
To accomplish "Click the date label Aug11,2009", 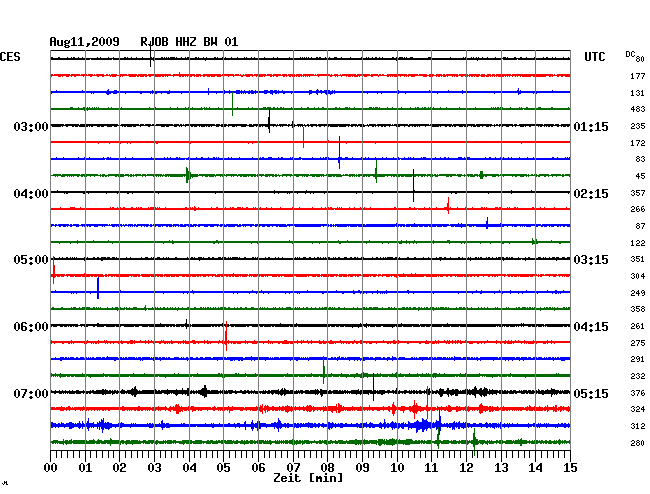I will 85,42.
